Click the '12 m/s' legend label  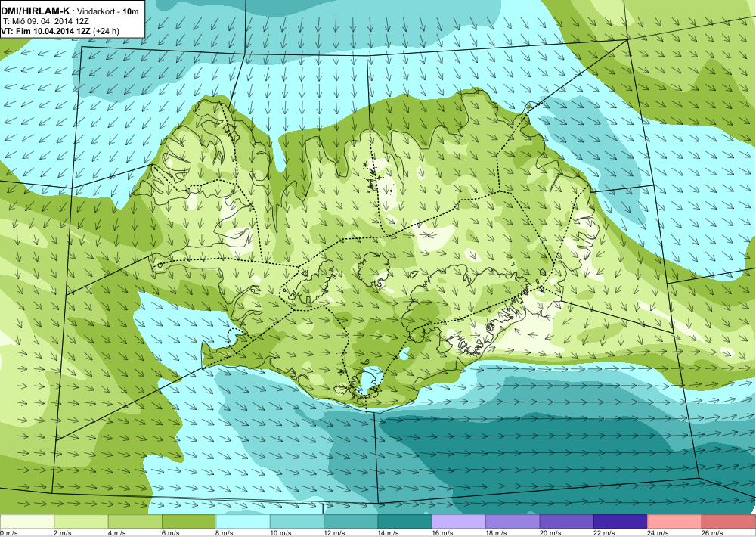335,533
